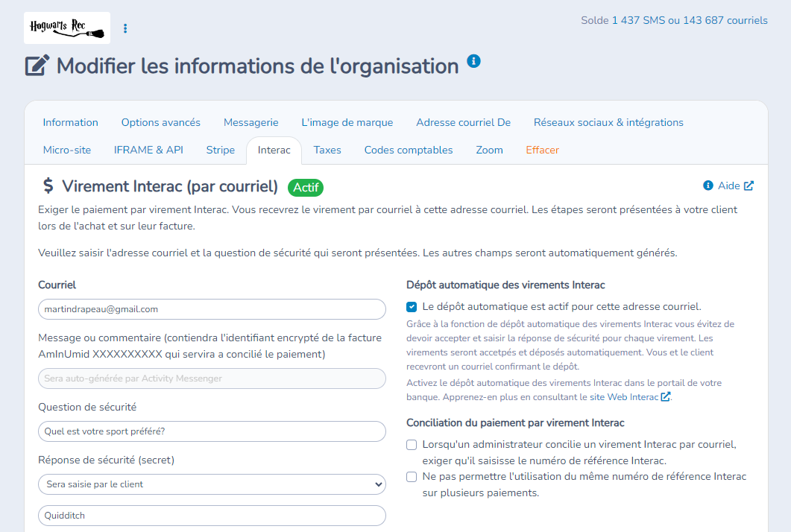Click the Dépôt automatique des virements Interac heading

505,285
